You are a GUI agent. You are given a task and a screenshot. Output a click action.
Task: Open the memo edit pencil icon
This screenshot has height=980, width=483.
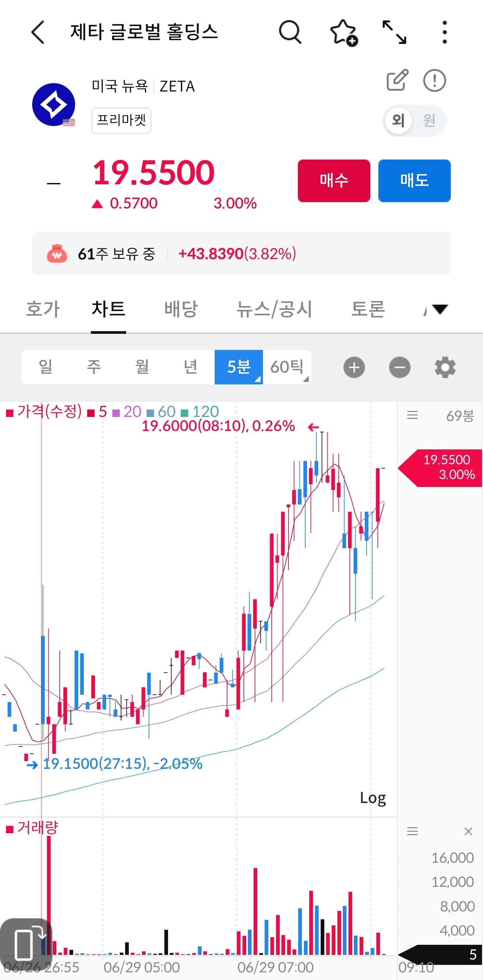pyautogui.click(x=397, y=80)
